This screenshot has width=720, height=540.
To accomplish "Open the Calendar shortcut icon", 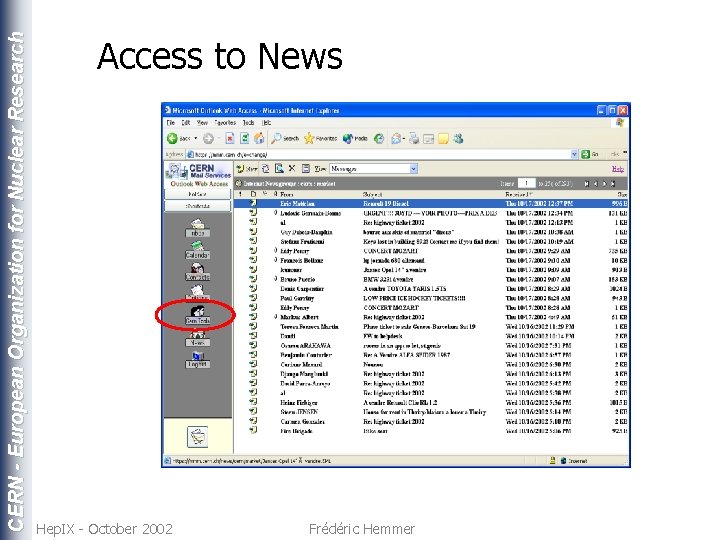I will pyautogui.click(x=197, y=250).
